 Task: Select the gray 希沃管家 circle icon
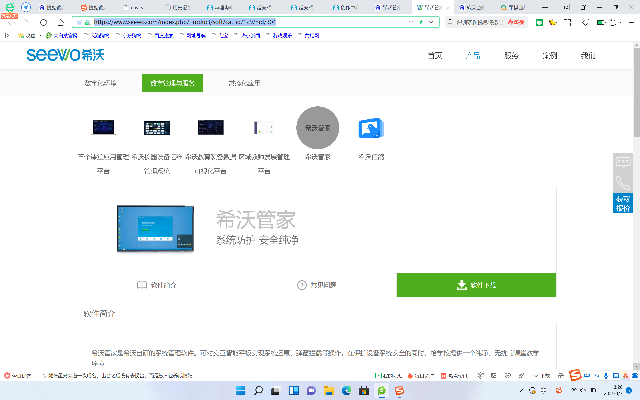click(x=318, y=127)
